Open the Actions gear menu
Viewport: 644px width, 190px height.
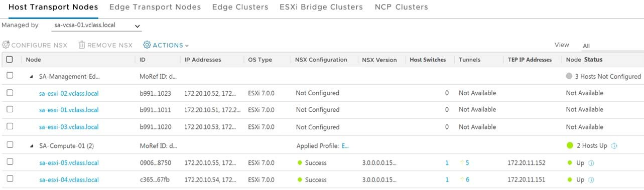pos(147,45)
